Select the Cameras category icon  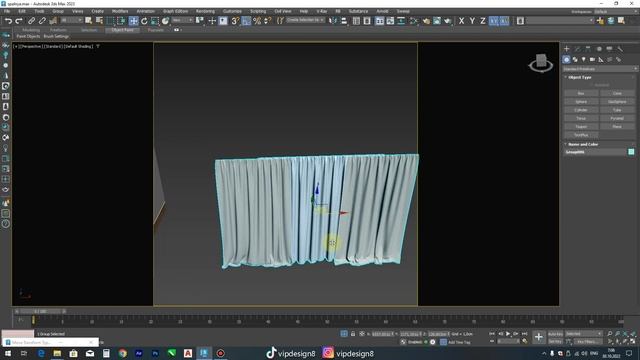(592, 60)
